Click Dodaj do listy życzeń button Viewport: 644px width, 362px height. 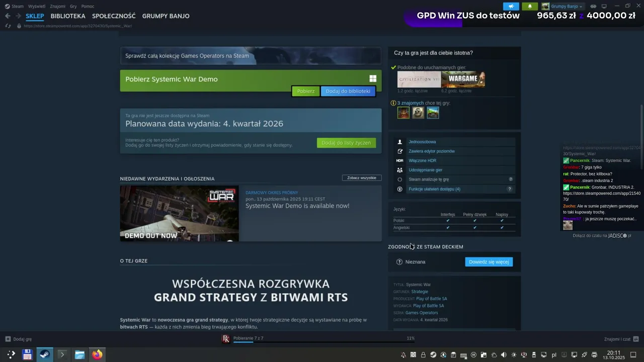click(346, 143)
